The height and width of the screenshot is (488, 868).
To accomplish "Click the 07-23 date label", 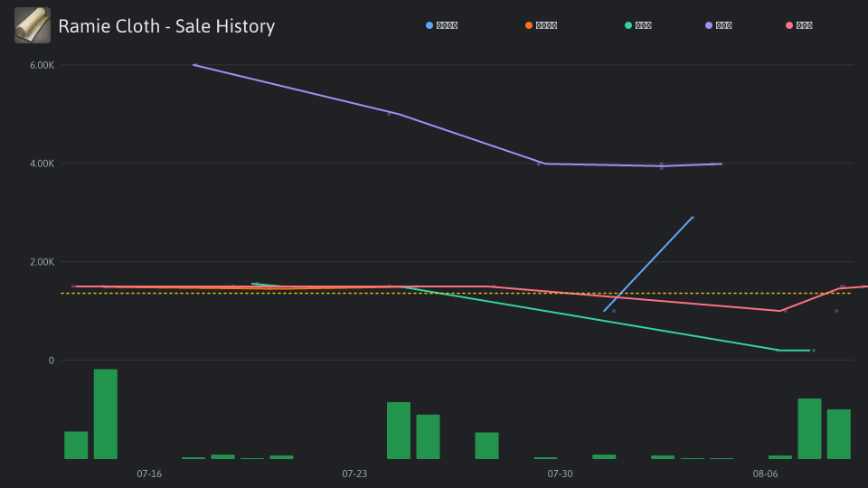I will click(x=354, y=474).
